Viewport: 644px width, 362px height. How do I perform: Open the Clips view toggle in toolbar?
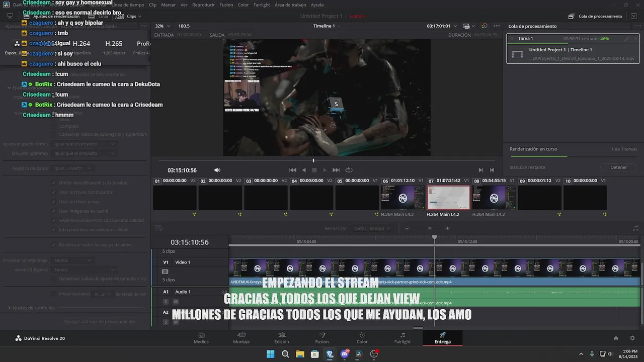pos(128,16)
